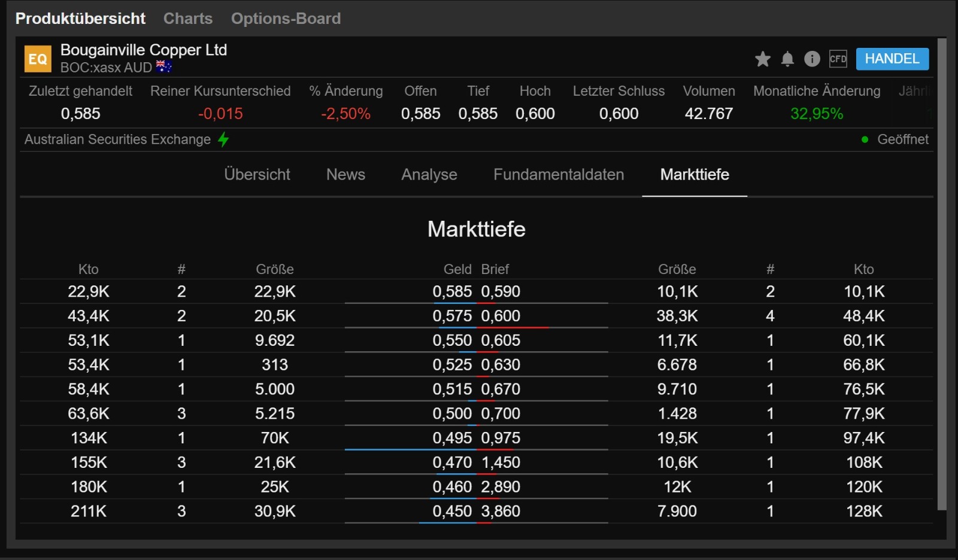Screen dimensions: 958x560
Task: Set a price alert with the bell icon
Action: (x=787, y=59)
